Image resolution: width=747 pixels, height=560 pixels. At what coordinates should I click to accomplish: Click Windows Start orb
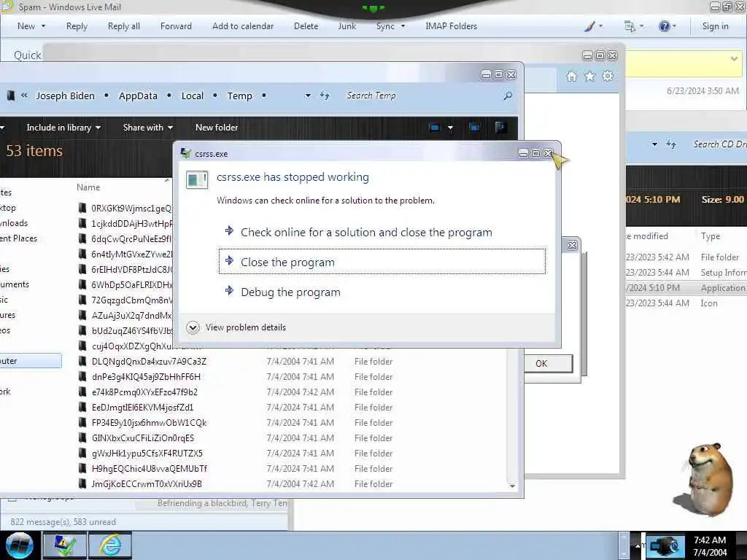tap(20, 545)
